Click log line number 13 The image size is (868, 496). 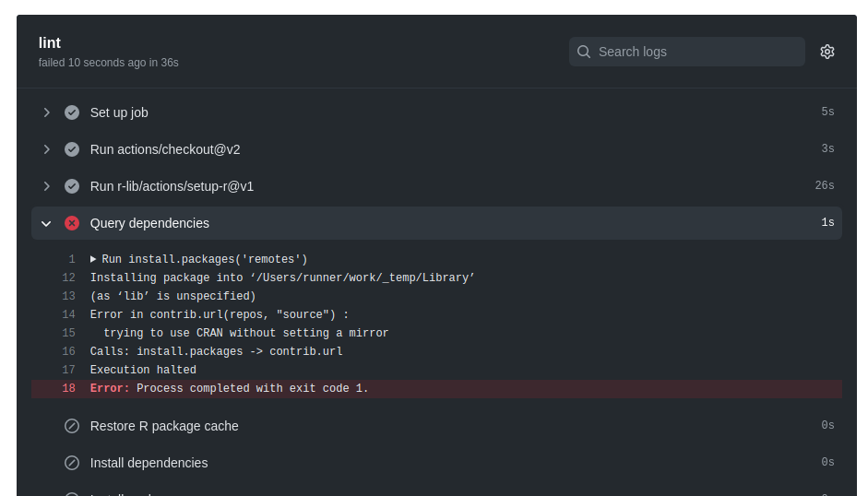pos(68,296)
